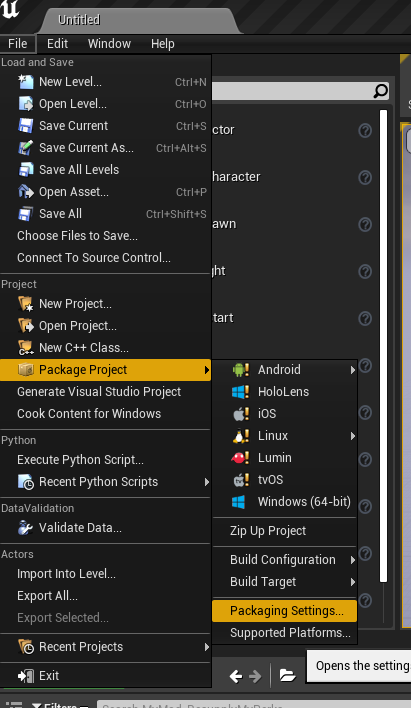Image resolution: width=411 pixels, height=708 pixels.
Task: Select Packaging Settings menu item
Action: click(x=285, y=611)
